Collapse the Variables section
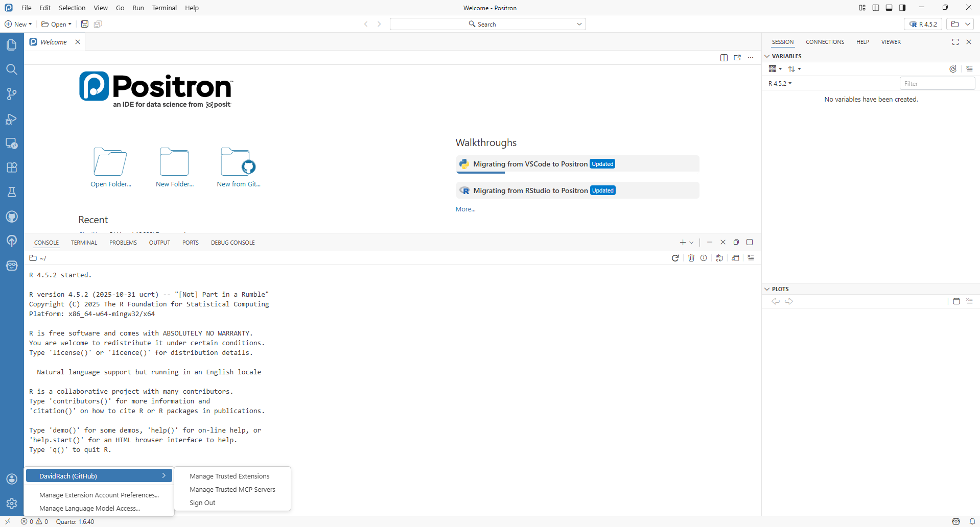 click(767, 56)
